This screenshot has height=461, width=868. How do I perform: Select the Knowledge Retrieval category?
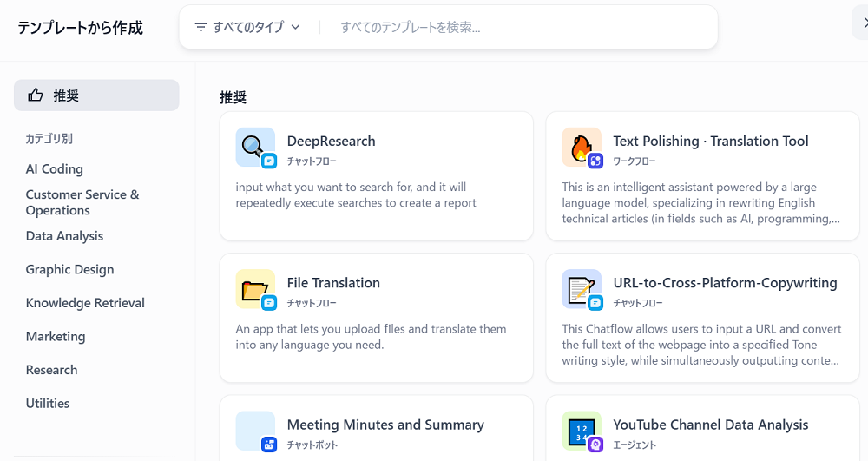click(x=85, y=303)
